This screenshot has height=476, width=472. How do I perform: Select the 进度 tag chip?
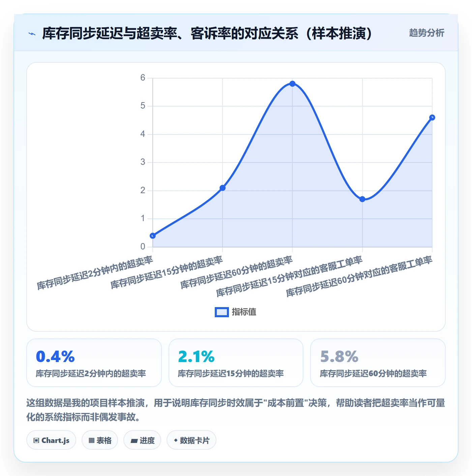(142, 440)
